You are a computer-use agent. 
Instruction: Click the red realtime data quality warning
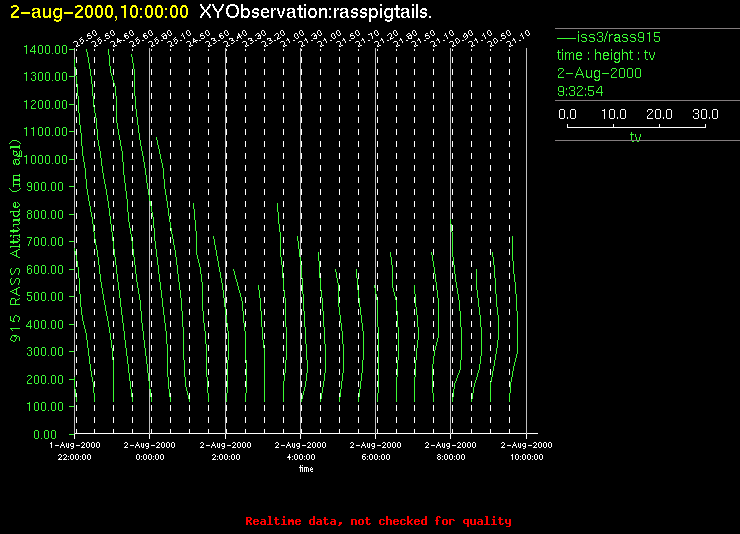378,521
